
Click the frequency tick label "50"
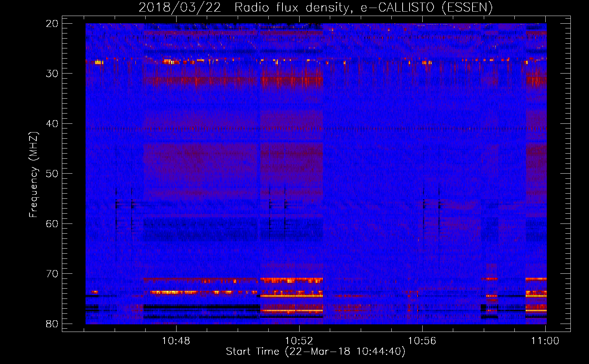click(x=52, y=174)
